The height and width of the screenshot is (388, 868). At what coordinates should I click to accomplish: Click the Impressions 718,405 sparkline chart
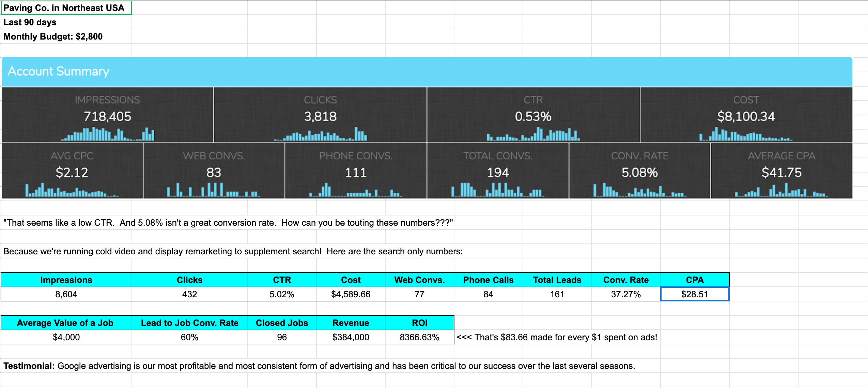coord(108,134)
